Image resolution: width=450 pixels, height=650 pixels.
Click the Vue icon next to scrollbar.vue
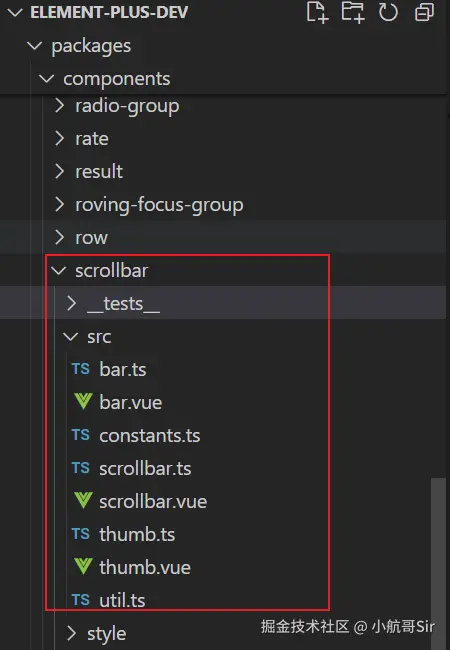(x=83, y=501)
